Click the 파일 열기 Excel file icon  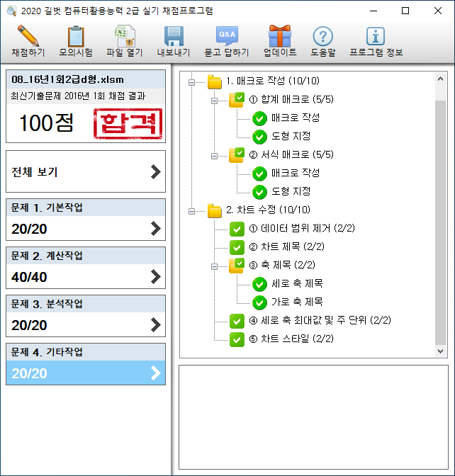[125, 36]
